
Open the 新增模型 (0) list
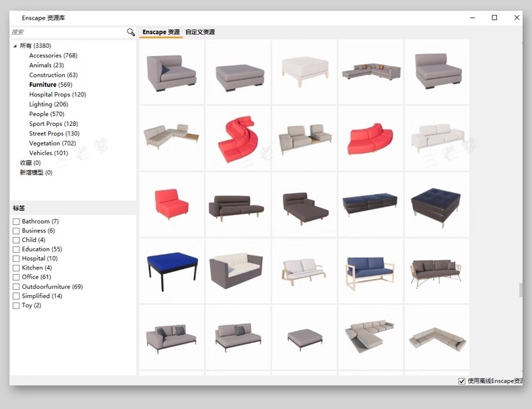click(36, 172)
